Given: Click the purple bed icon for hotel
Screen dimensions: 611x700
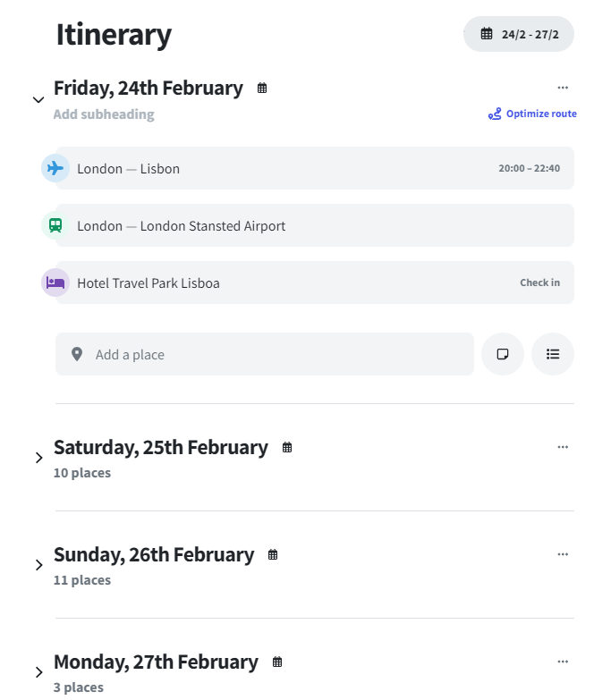Looking at the screenshot, I should [x=55, y=283].
